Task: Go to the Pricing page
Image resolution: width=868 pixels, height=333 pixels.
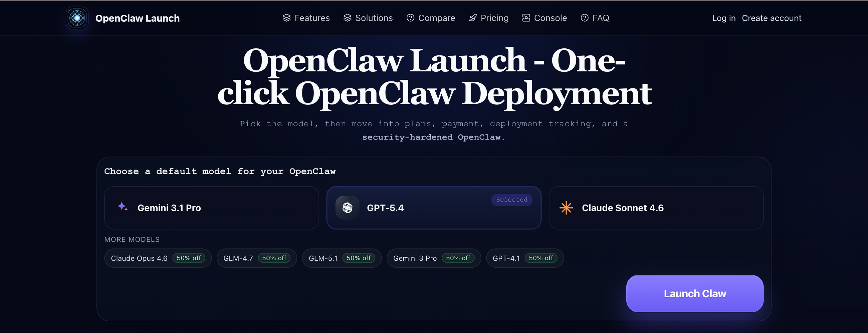Action: pos(489,18)
